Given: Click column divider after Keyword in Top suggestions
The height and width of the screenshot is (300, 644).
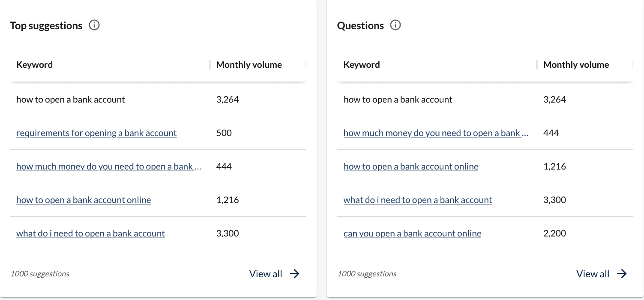Looking at the screenshot, I should [210, 65].
